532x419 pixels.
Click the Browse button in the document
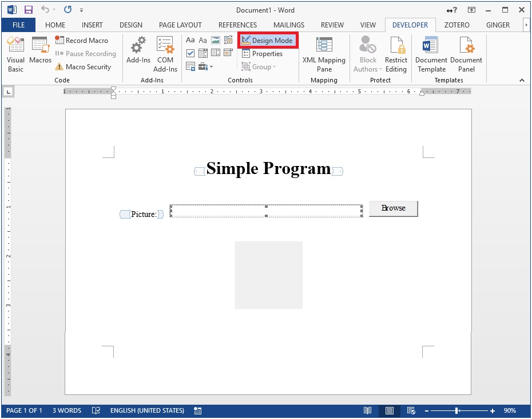coord(394,208)
